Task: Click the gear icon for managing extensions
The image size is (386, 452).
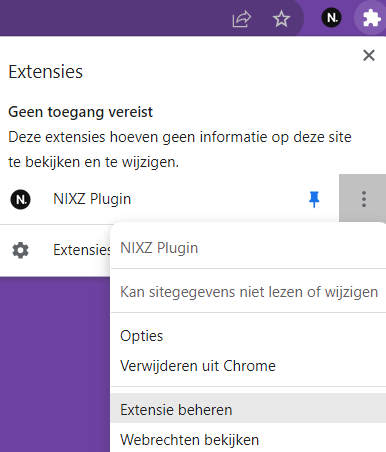Action: 20,250
